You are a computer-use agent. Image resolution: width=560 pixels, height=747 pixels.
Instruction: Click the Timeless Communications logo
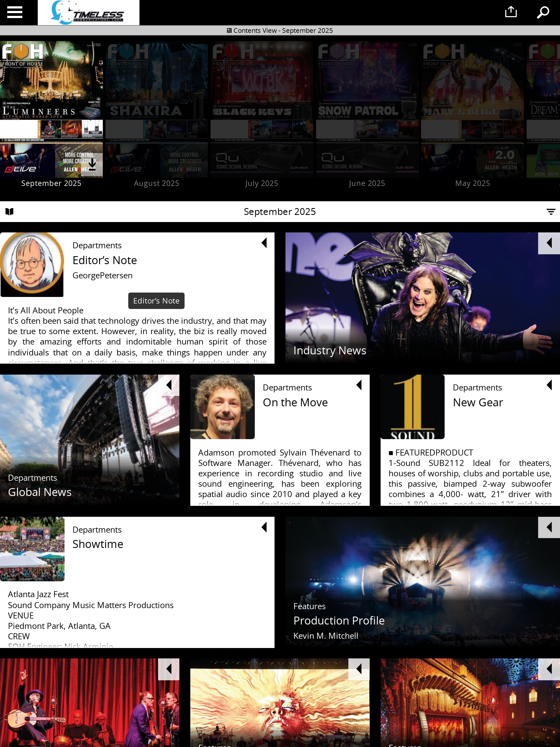(89, 13)
